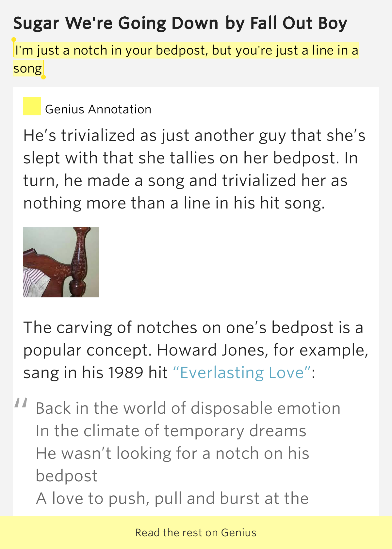Click the quoted word "bedpost" in blockquote
The height and width of the screenshot is (549, 392).
click(x=67, y=476)
